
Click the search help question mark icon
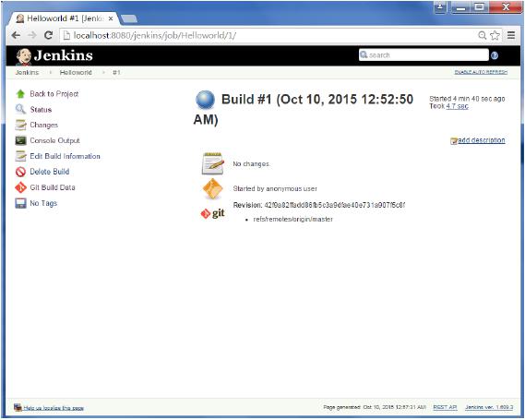pyautogui.click(x=495, y=55)
